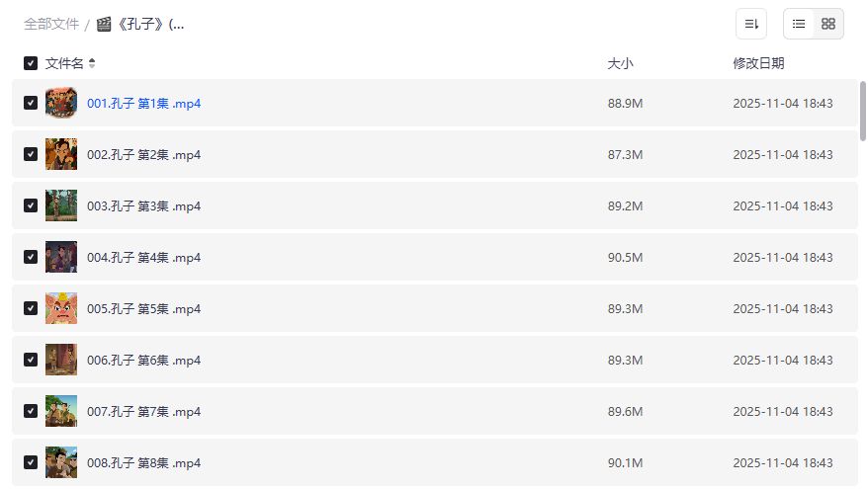Uncheck the 006.孔子 第6集 checkbox

click(31, 360)
